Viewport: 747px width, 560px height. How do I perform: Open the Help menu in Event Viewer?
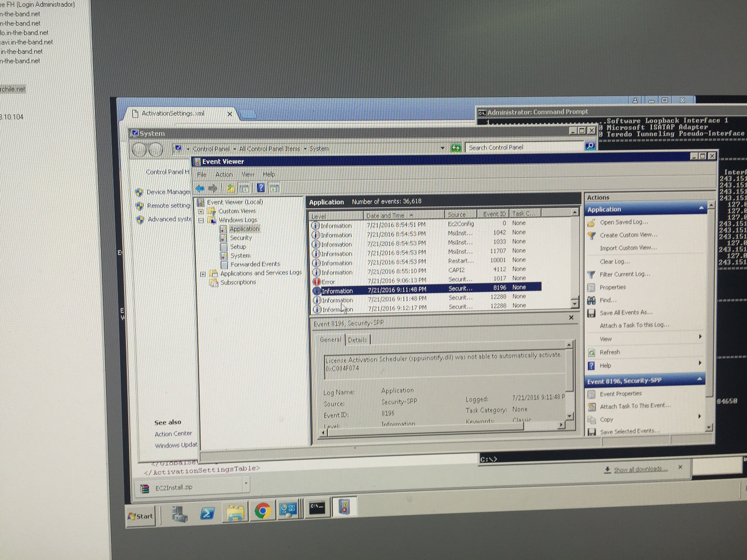tap(269, 174)
